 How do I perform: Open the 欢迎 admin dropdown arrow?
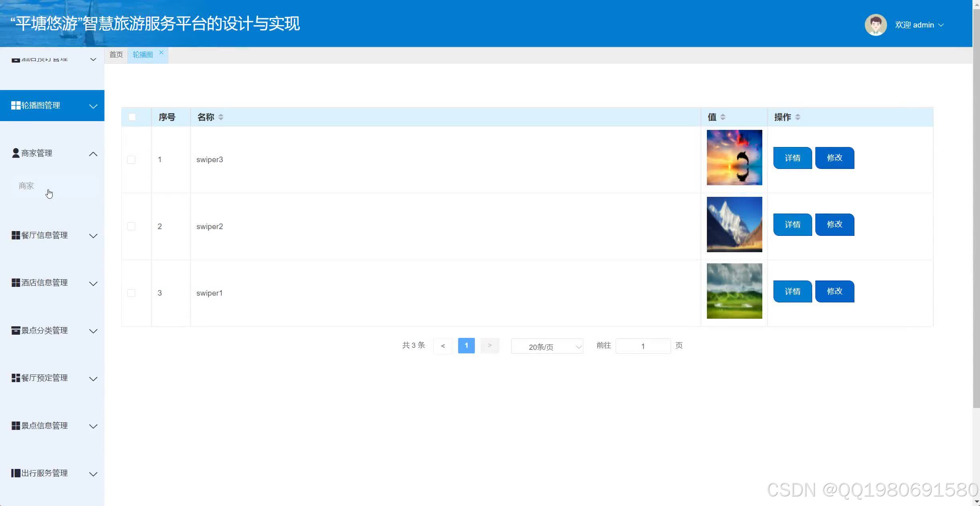(x=941, y=25)
